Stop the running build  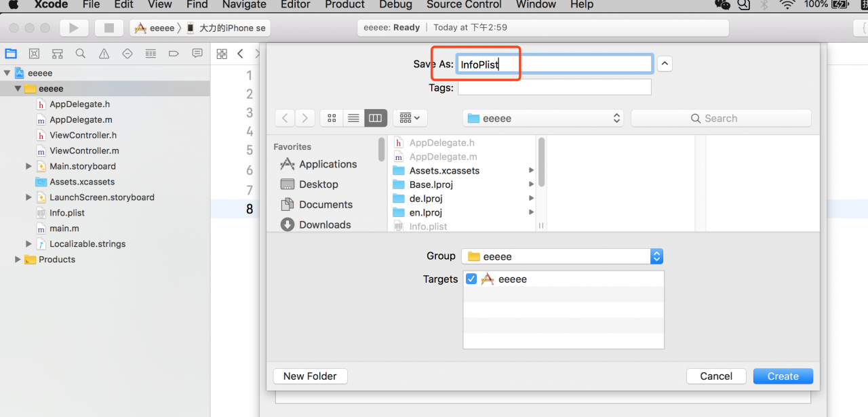(108, 28)
